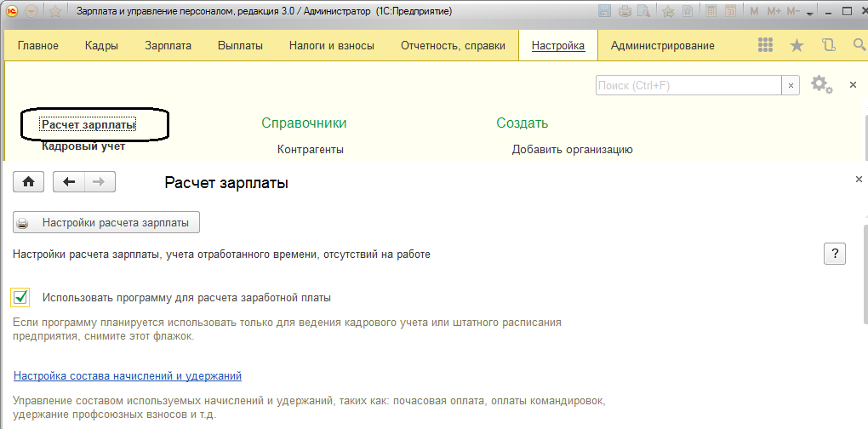This screenshot has width=868, height=429.
Task: Uncheck Использовать программу для расчета заработной платы
Action: point(20,297)
